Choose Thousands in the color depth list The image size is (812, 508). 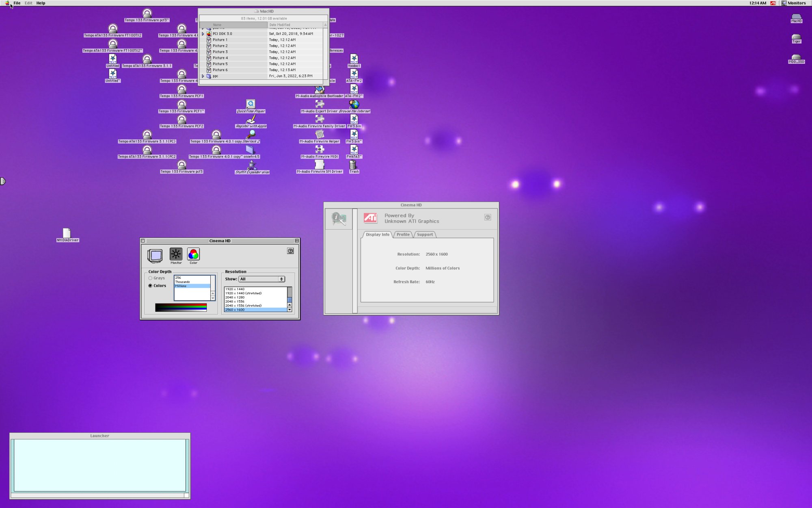[183, 282]
